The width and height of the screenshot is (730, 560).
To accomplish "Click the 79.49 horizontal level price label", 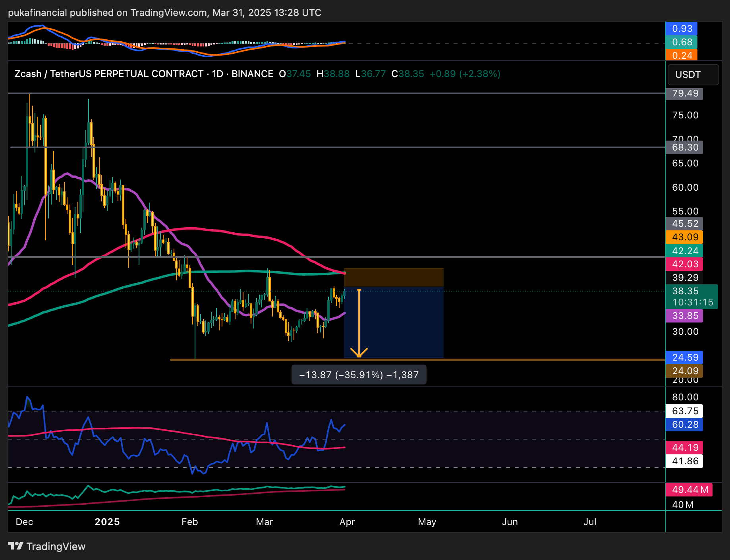I will point(685,93).
